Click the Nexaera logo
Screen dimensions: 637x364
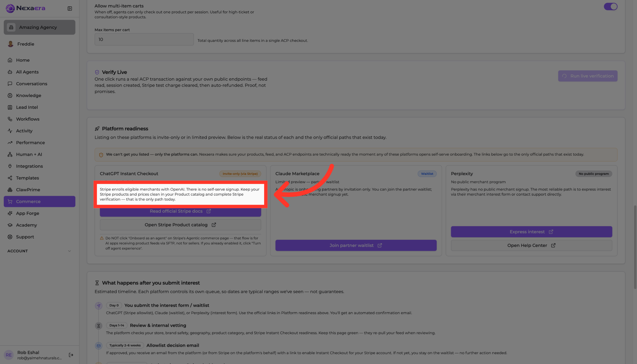coord(26,8)
